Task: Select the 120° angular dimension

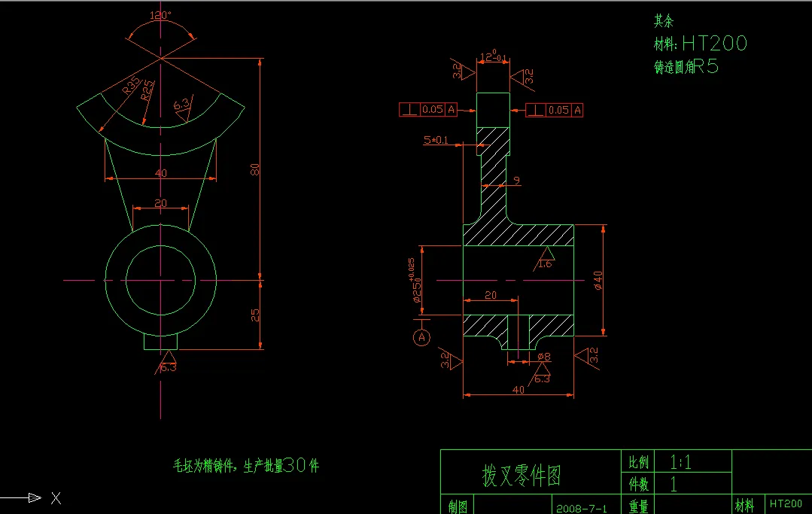Action: click(x=159, y=14)
